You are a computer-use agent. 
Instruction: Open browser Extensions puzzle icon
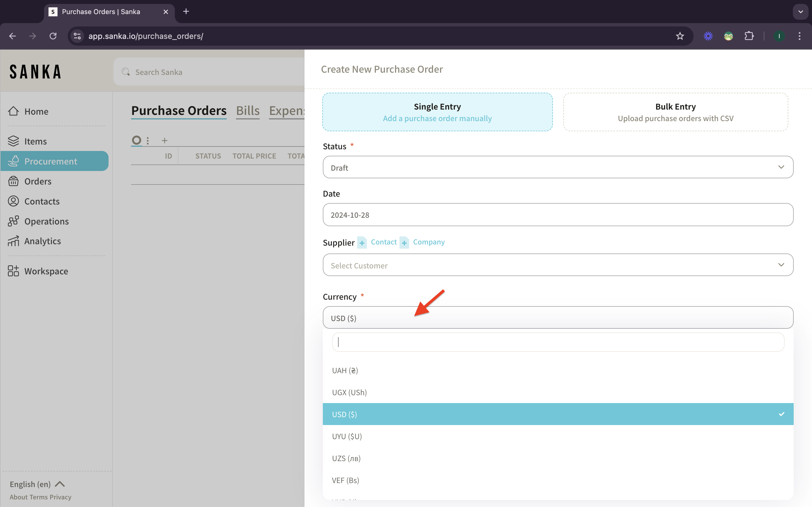pos(749,36)
